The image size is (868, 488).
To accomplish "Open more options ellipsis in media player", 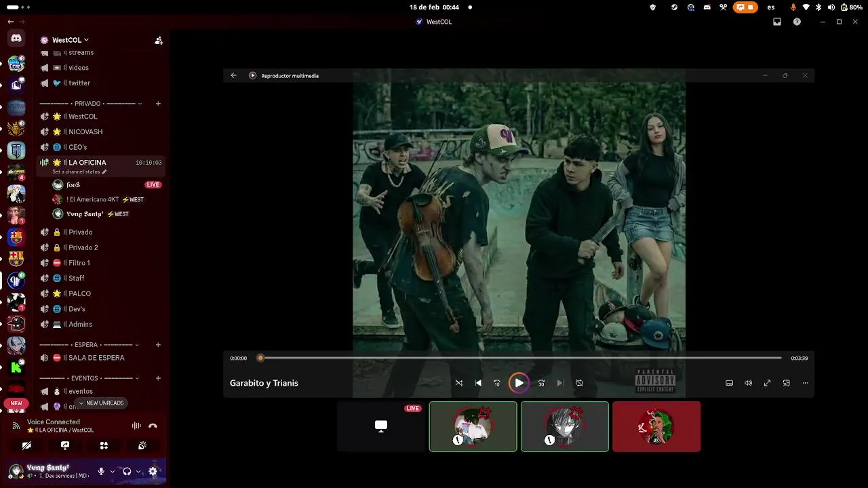I will point(806,383).
